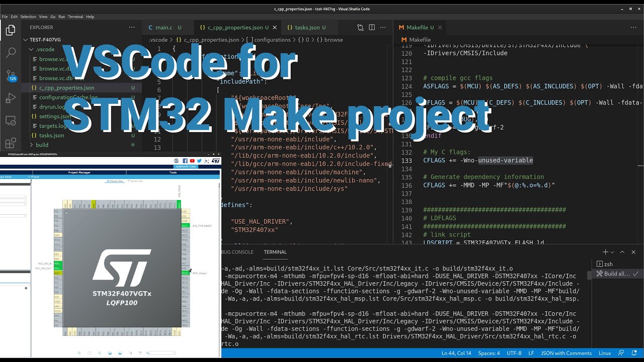The image size is (644, 362).
Task: Close the Makefile tab
Action: (x=440, y=28)
